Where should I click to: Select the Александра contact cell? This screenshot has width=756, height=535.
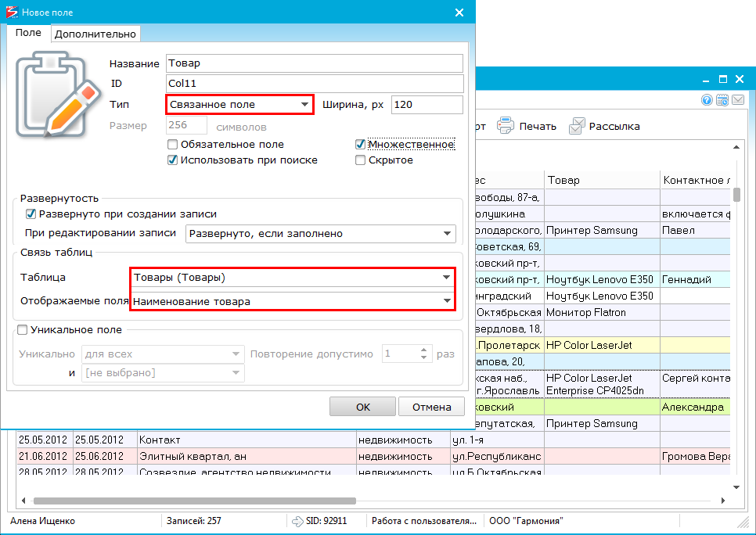point(695,408)
